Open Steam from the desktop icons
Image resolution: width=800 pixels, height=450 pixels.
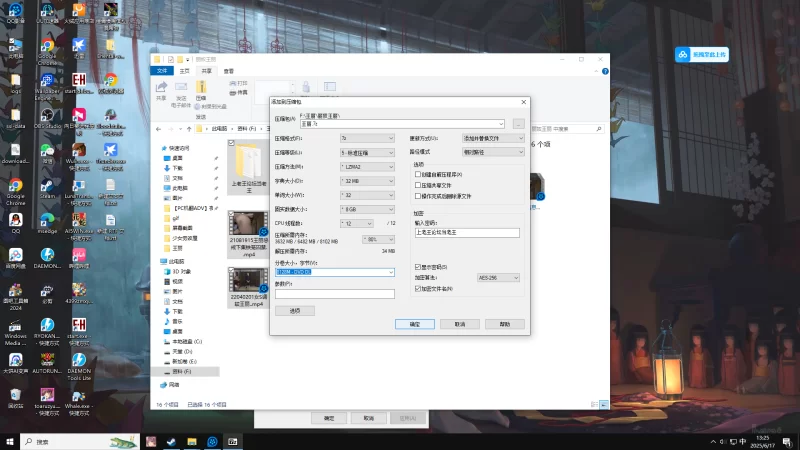(47, 189)
